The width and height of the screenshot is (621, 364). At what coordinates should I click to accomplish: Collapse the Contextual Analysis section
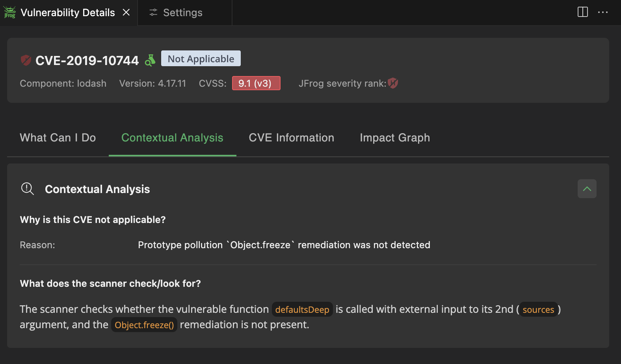(587, 189)
